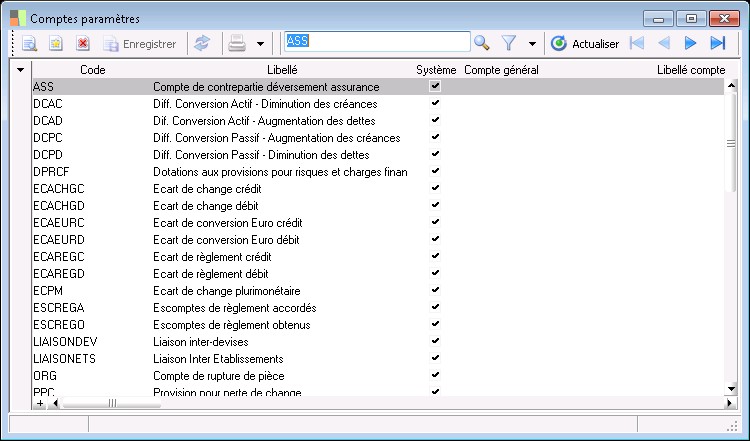Toggle Système checkbox for ECAEURD row

[x=435, y=239]
